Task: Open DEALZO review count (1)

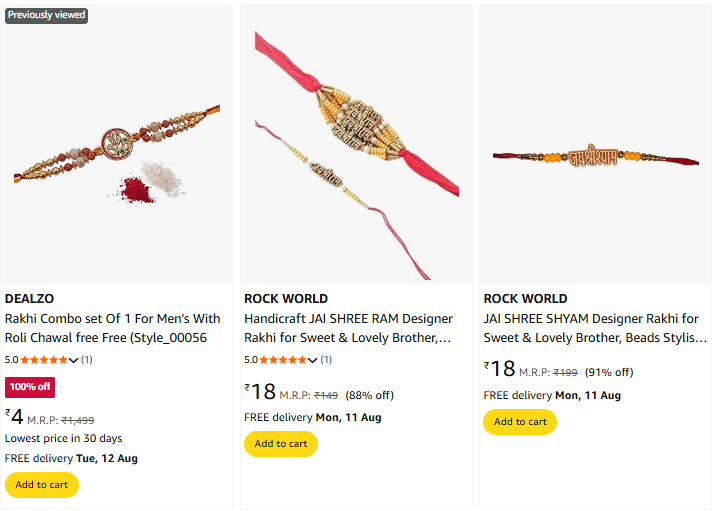Action: point(87,360)
